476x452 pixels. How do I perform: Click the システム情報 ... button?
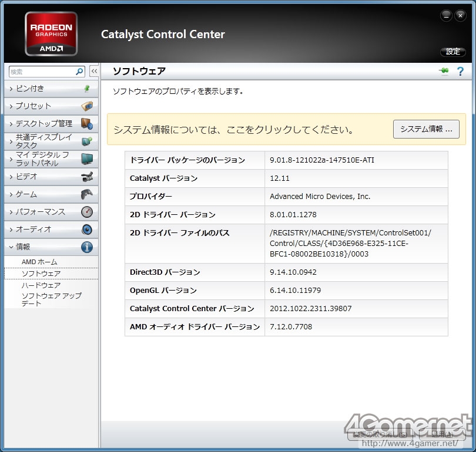[x=426, y=129]
